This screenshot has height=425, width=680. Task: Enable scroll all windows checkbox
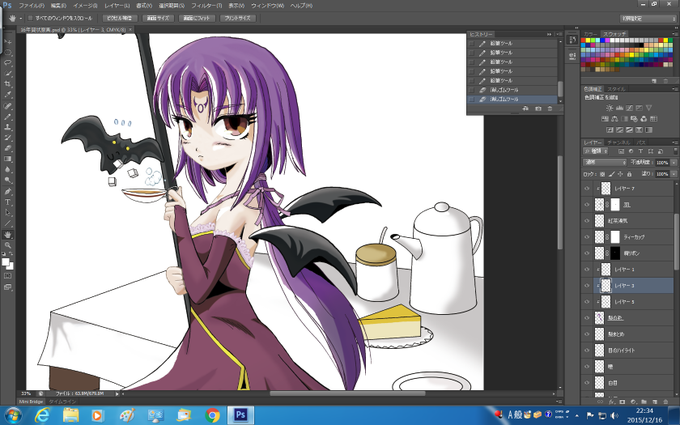pyautogui.click(x=30, y=18)
